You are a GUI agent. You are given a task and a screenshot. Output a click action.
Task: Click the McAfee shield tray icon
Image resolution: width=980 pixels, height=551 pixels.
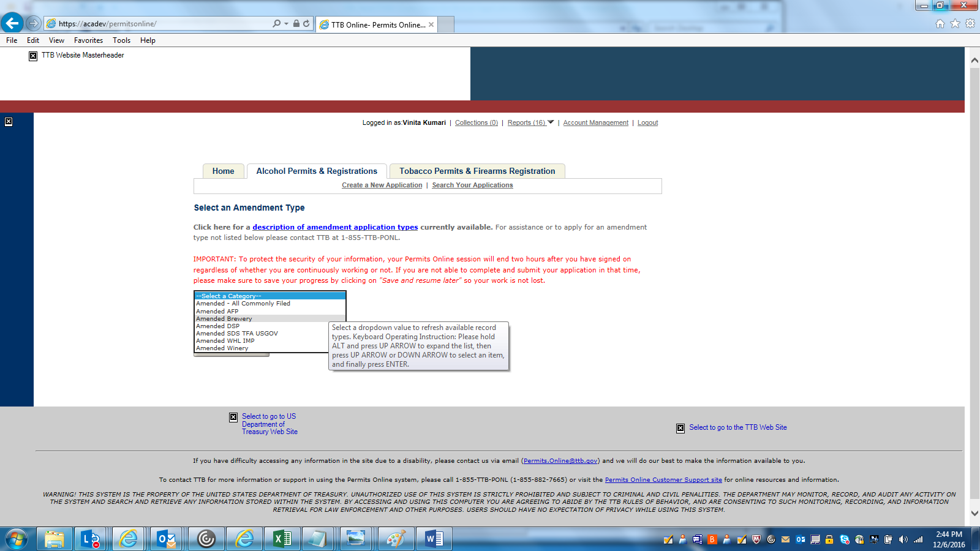point(756,539)
